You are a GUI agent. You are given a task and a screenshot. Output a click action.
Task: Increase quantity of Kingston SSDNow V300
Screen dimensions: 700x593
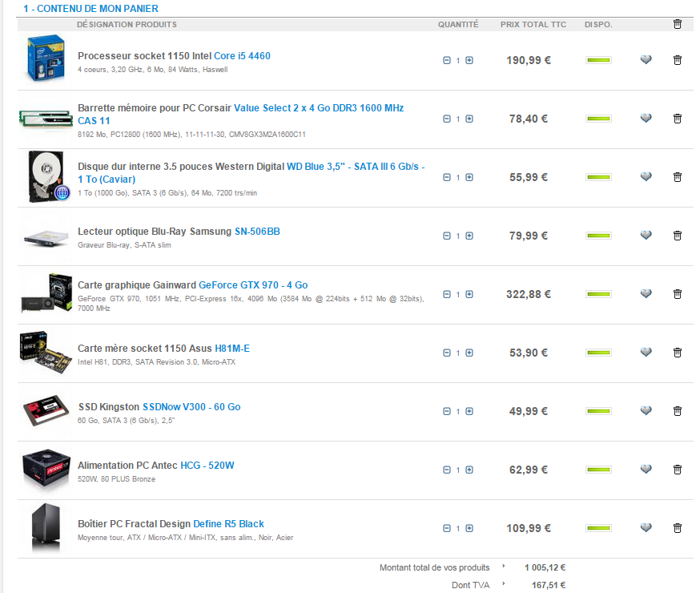point(469,411)
